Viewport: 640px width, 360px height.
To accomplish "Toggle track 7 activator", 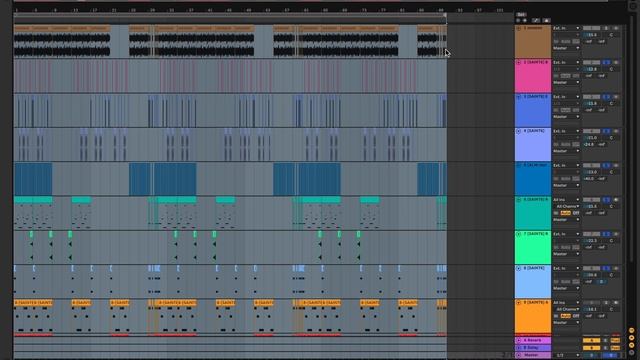I will point(591,234).
